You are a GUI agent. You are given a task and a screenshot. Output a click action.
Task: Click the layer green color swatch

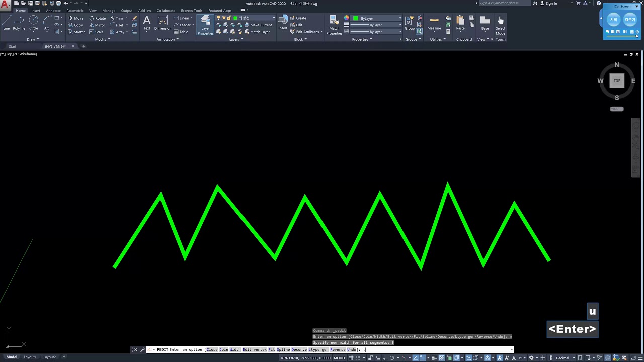[x=235, y=18]
